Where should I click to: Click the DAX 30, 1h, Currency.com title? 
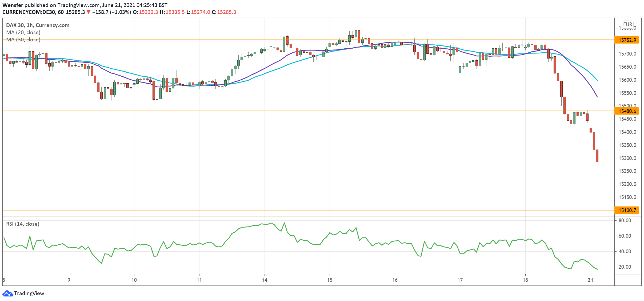pyautogui.click(x=38, y=25)
